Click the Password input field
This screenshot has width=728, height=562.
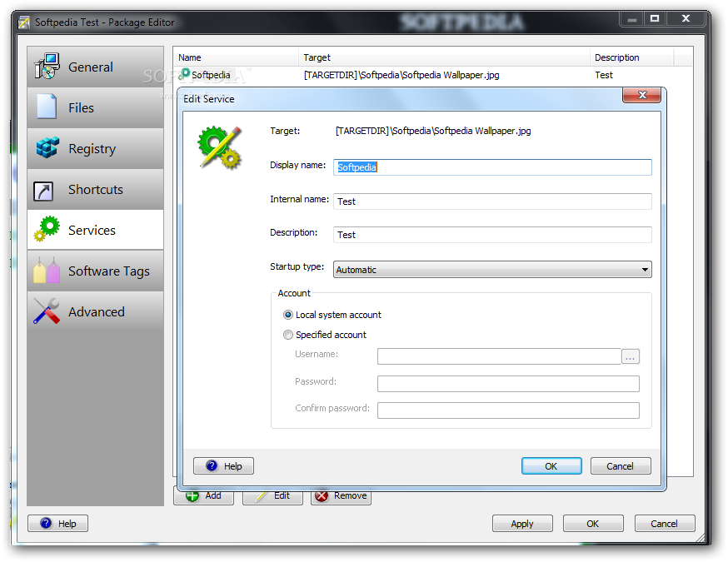point(508,384)
